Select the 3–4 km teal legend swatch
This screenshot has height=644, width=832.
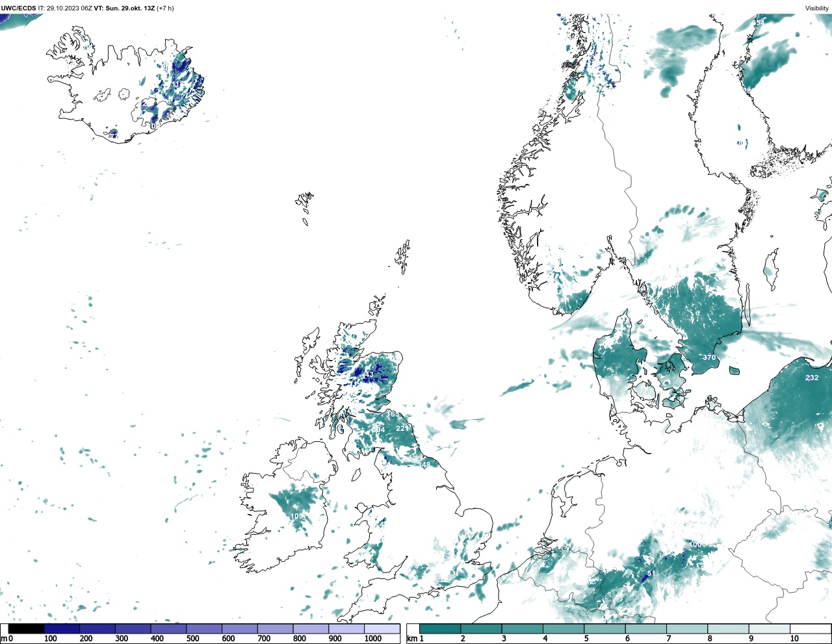(x=522, y=628)
